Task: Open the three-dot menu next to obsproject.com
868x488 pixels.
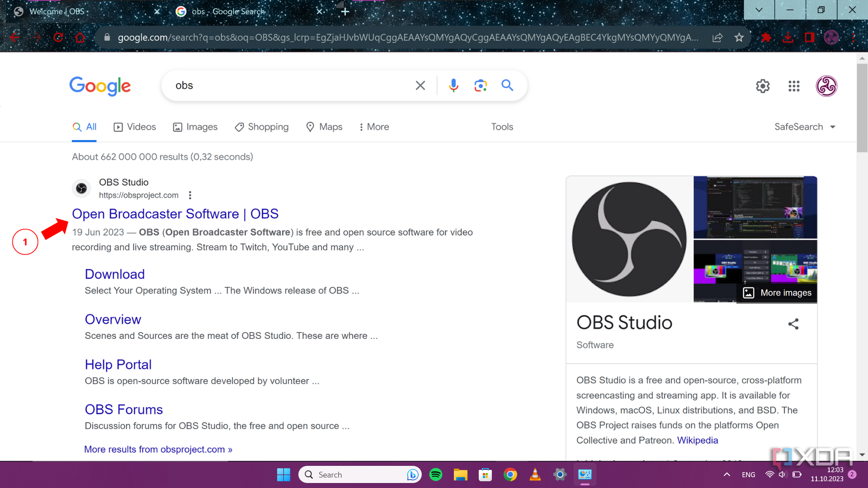Action: pyautogui.click(x=190, y=195)
